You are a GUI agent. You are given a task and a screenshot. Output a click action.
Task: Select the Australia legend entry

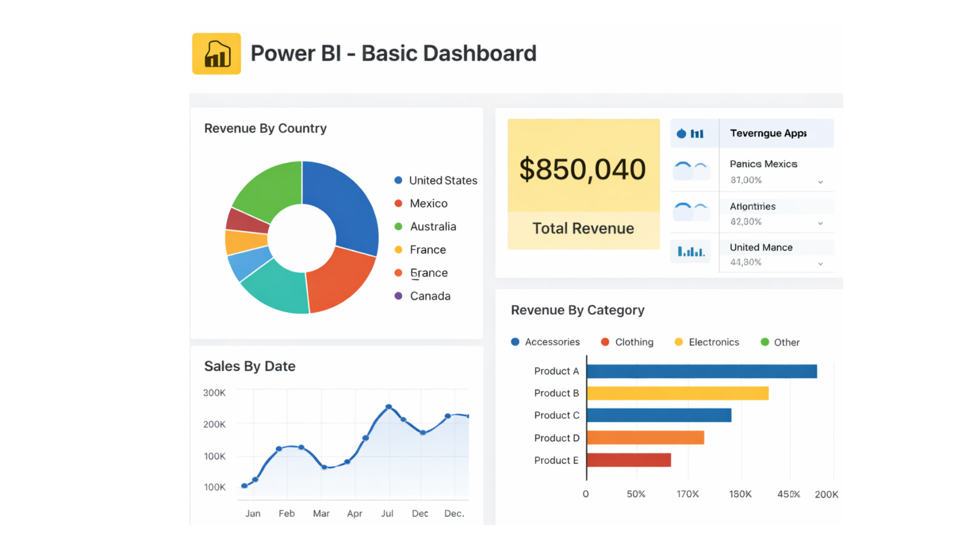tap(425, 227)
